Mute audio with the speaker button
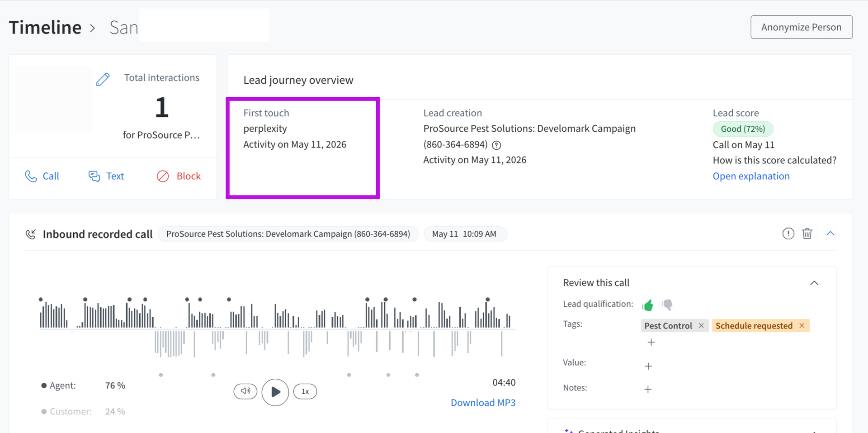Screen dimensions: 868x433 [x=245, y=391]
